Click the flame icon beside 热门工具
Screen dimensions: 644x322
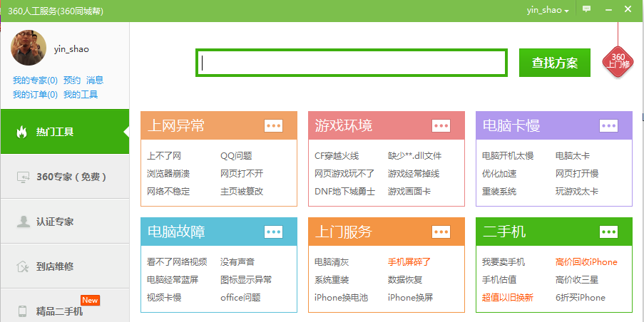(x=21, y=132)
